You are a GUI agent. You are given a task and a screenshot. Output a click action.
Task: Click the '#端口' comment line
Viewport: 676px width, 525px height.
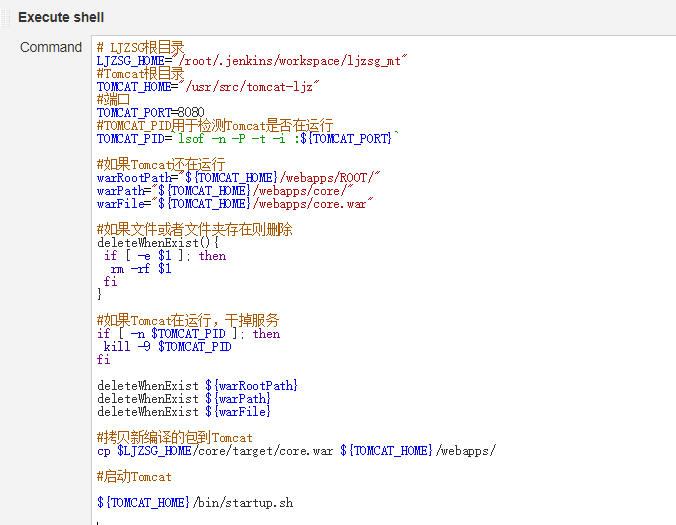click(113, 100)
